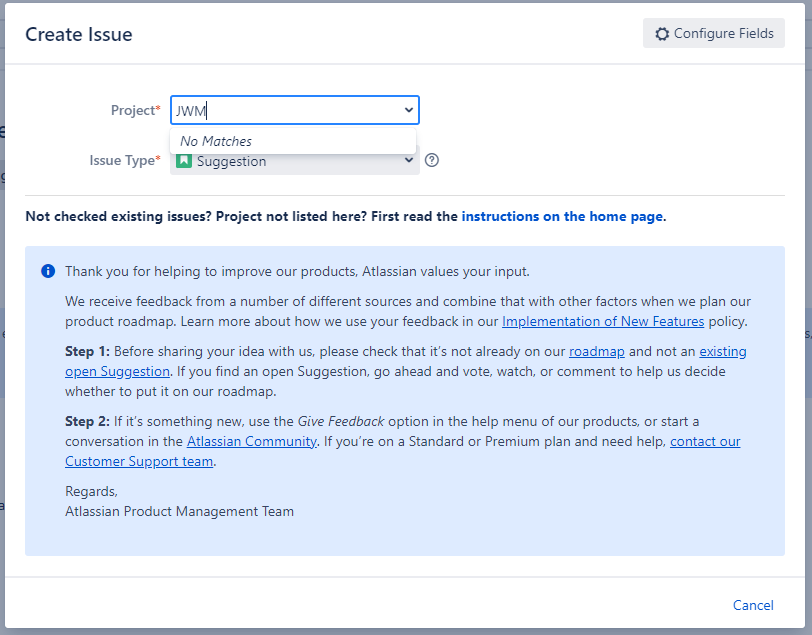Click the Give Feedback italic text
Viewport: 812px width, 635px height.
(341, 421)
